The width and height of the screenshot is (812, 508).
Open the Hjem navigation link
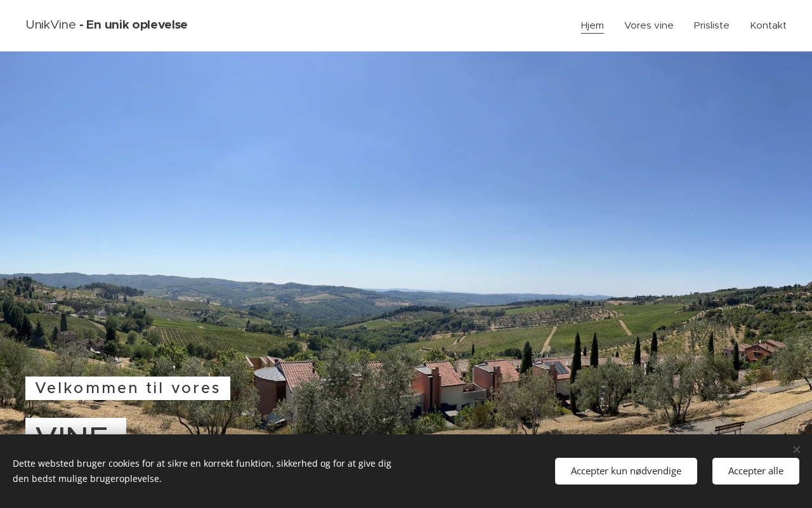point(593,25)
